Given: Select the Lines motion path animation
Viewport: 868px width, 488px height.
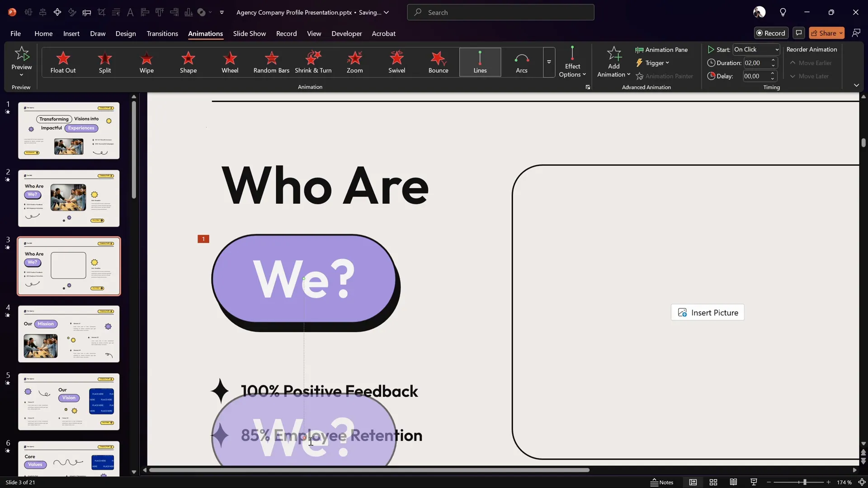Looking at the screenshot, I should click(x=480, y=62).
